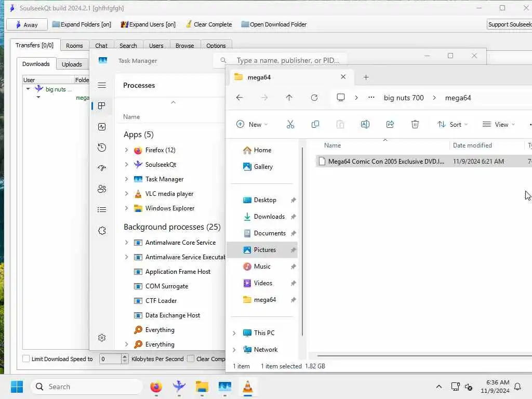Select Mega64 Comic Con 2005 file
Screen dimensions: 532x399
423,162
